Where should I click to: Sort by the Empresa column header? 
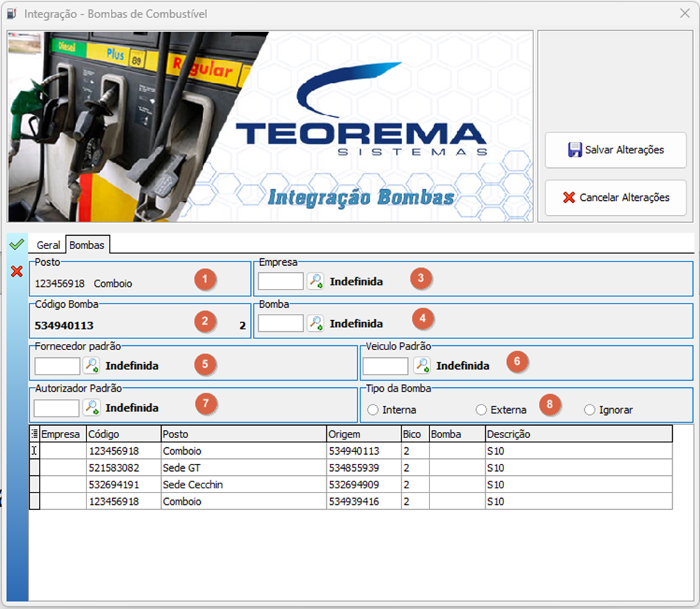click(x=63, y=434)
